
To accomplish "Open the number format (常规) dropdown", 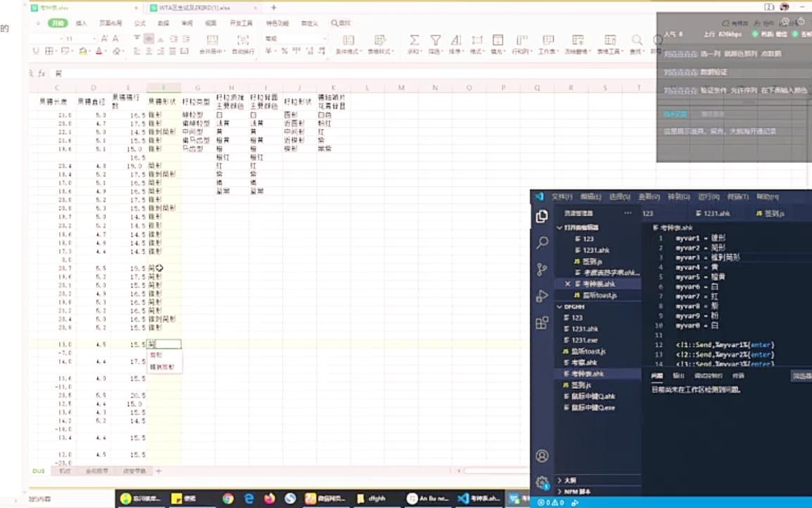I will click(324, 37).
